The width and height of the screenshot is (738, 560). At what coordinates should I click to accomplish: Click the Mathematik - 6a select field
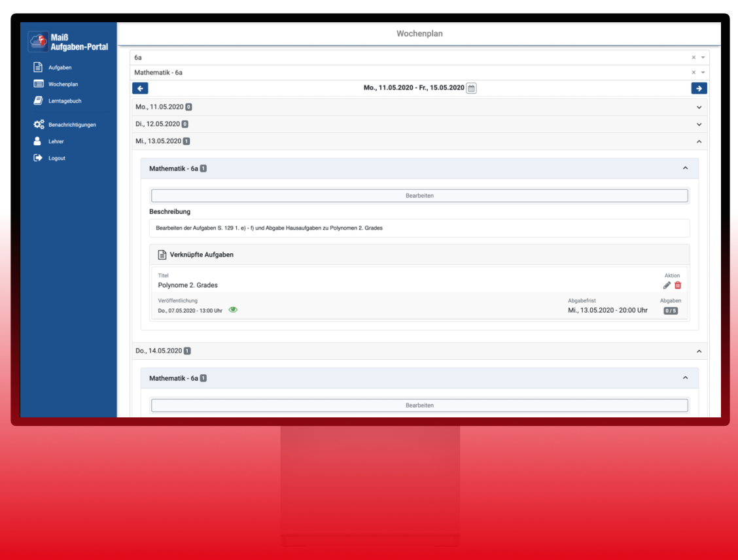click(419, 73)
